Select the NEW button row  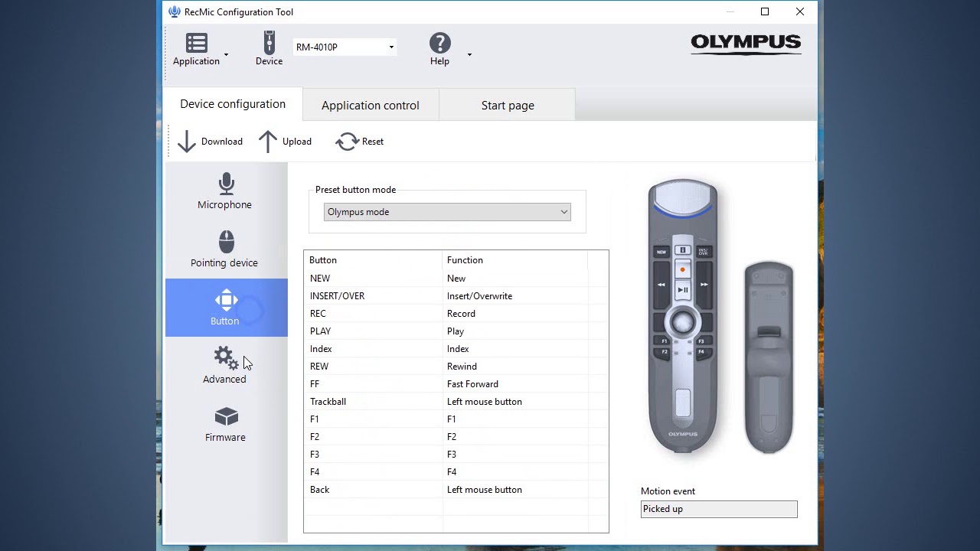(x=456, y=279)
